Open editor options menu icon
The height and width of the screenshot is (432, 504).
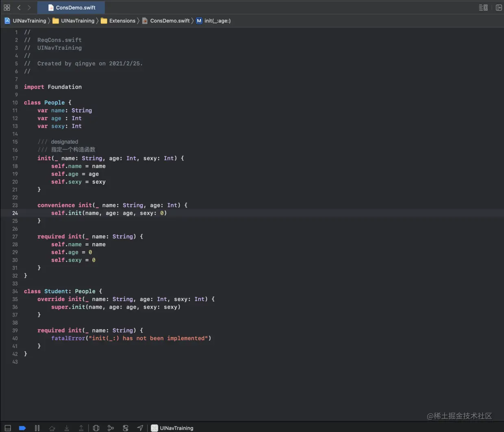483,7
